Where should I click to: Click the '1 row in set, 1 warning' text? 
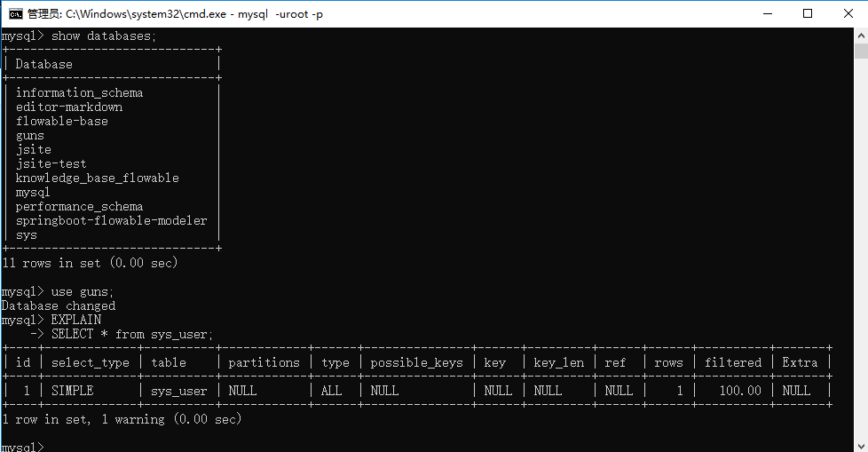(x=122, y=419)
